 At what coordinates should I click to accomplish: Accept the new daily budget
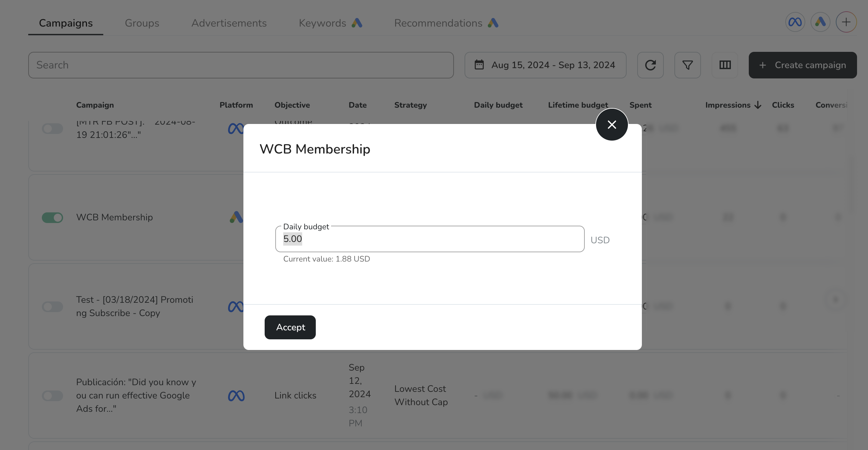[x=290, y=327]
